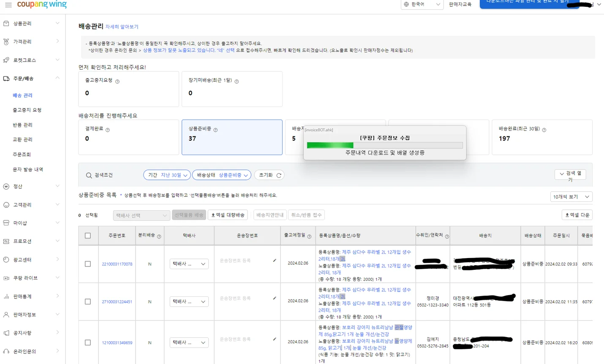Screen dimensions: 604x364
Task: Click help icon next to 출고중지요청
Action: tap(117, 81)
